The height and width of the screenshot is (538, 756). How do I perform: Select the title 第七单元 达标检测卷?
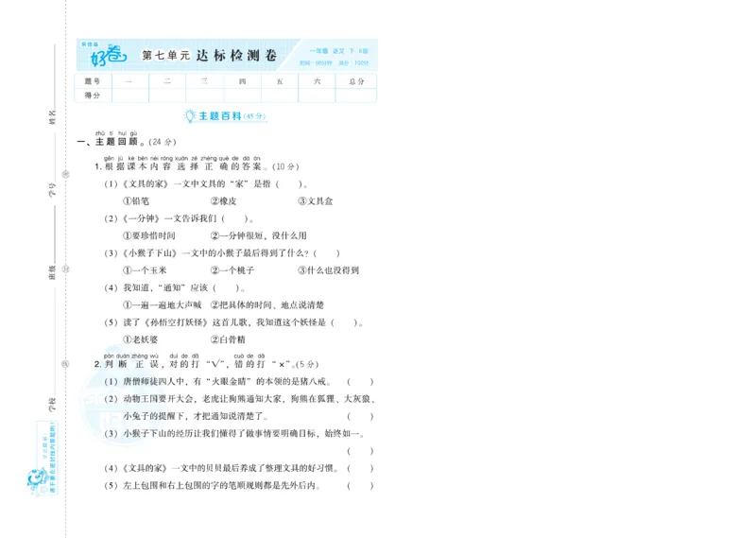(x=209, y=56)
